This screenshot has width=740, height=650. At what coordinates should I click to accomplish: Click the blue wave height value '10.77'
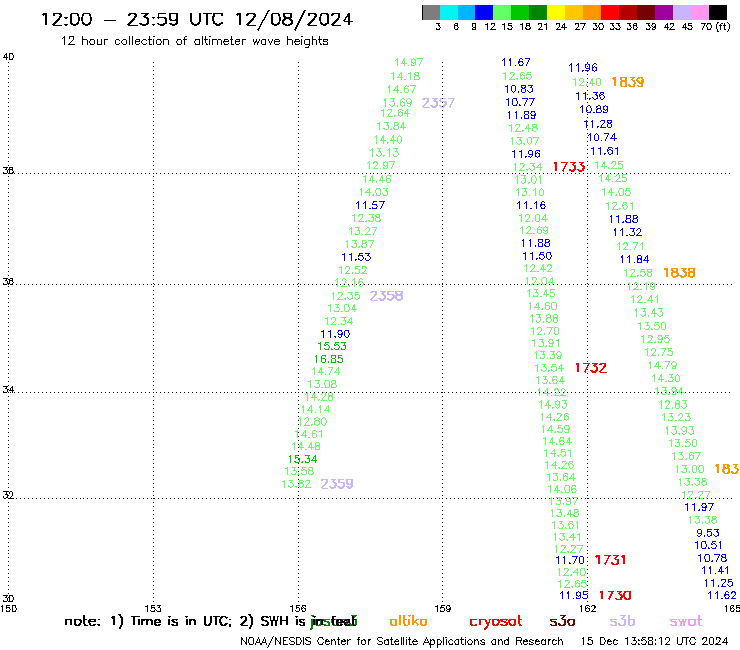click(520, 102)
